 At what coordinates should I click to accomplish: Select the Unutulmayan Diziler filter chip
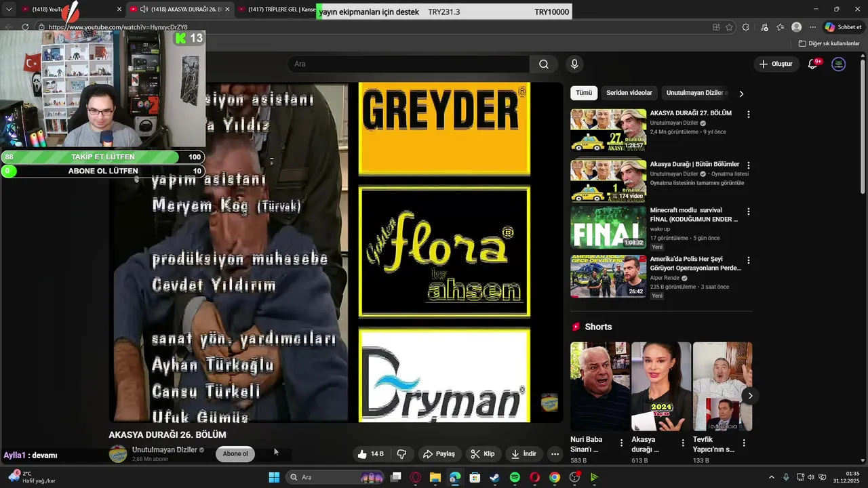click(694, 93)
